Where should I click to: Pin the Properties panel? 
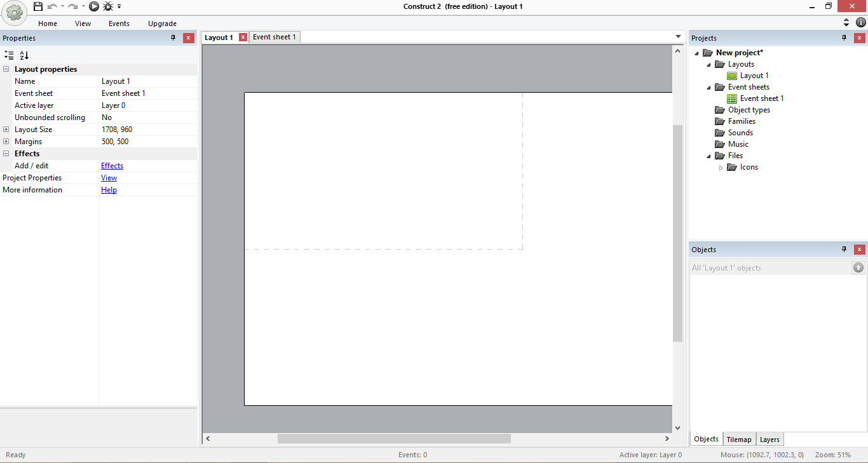(173, 38)
